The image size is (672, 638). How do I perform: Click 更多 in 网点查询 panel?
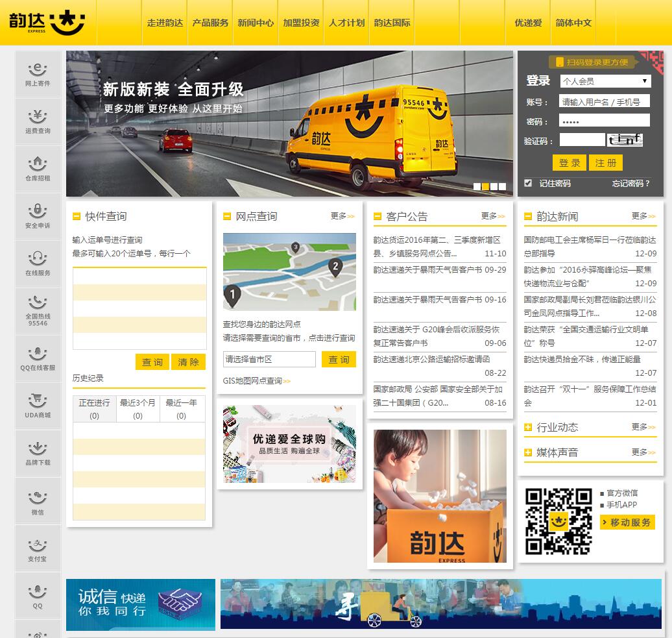tap(342, 215)
